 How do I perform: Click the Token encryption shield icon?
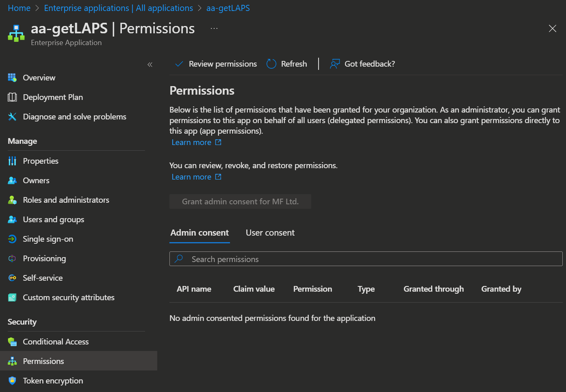tap(12, 381)
